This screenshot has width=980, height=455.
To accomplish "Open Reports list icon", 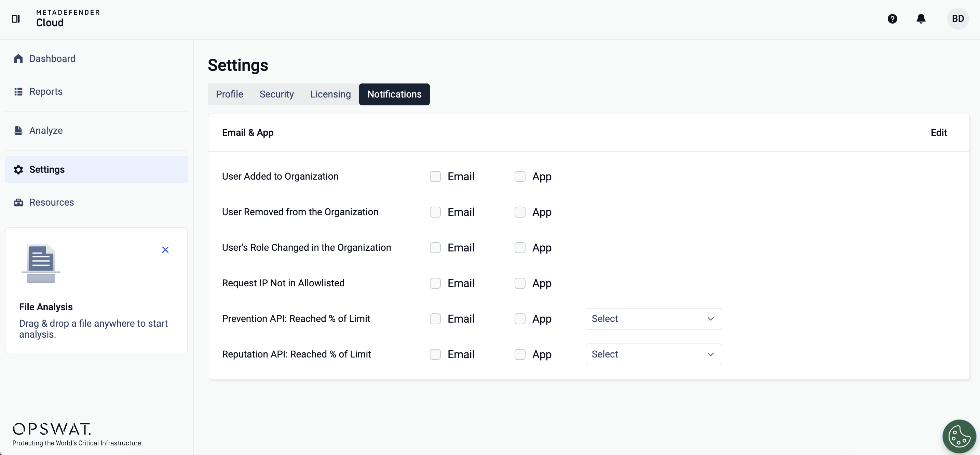I will click(x=18, y=92).
